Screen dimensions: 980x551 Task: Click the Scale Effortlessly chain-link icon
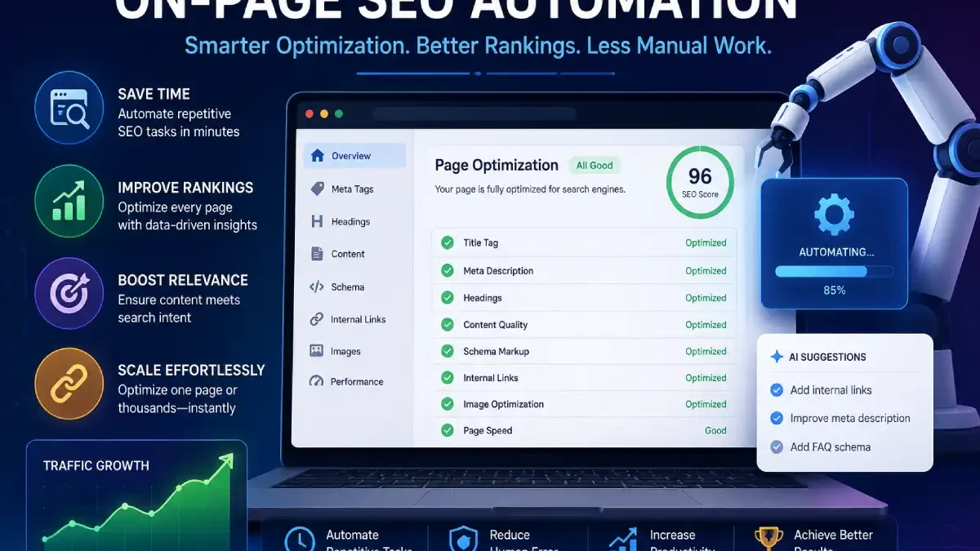(x=69, y=384)
